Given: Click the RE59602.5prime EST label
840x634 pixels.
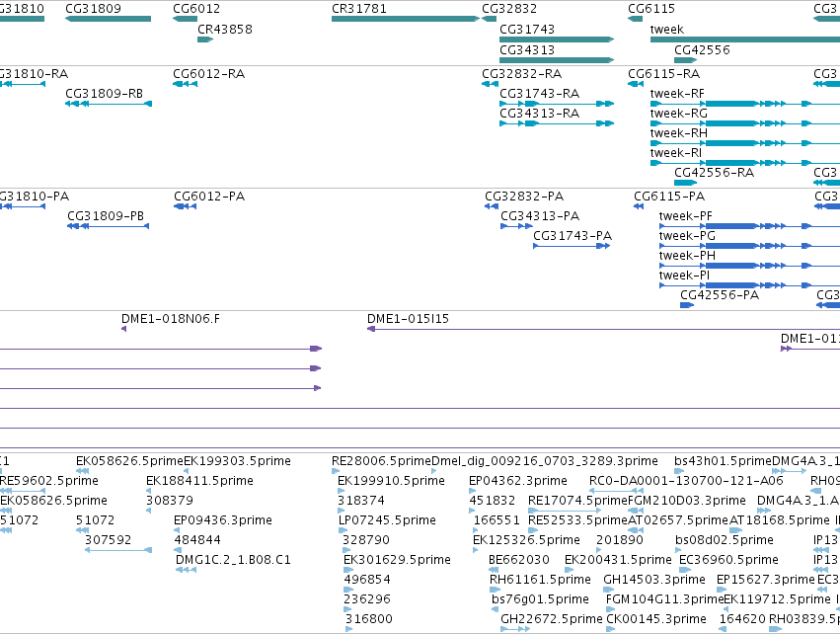Looking at the screenshot, I should (x=48, y=481).
